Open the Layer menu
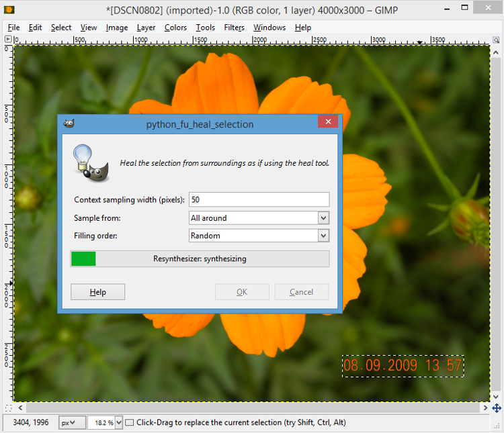Viewport: 504px width, 433px height. pos(146,28)
